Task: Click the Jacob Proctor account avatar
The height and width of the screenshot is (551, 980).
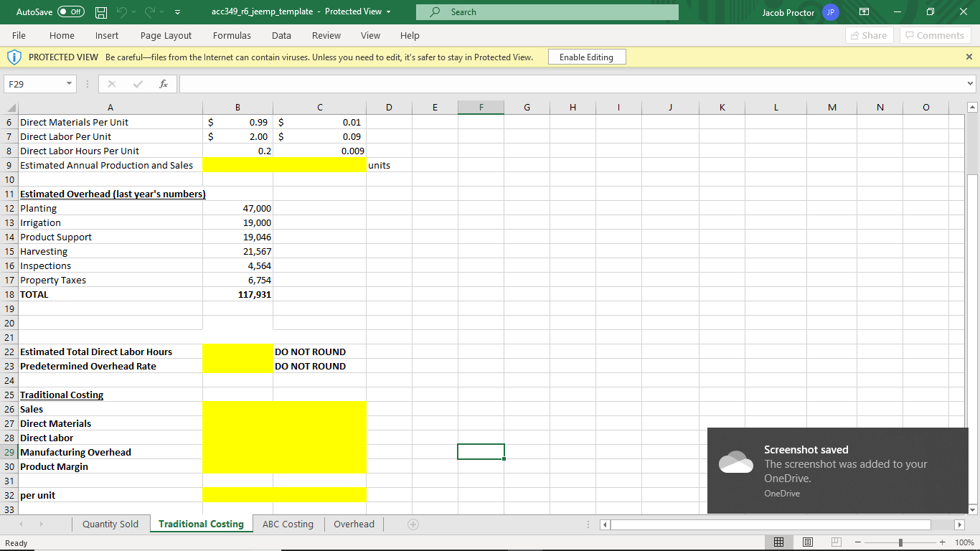Action: click(830, 11)
